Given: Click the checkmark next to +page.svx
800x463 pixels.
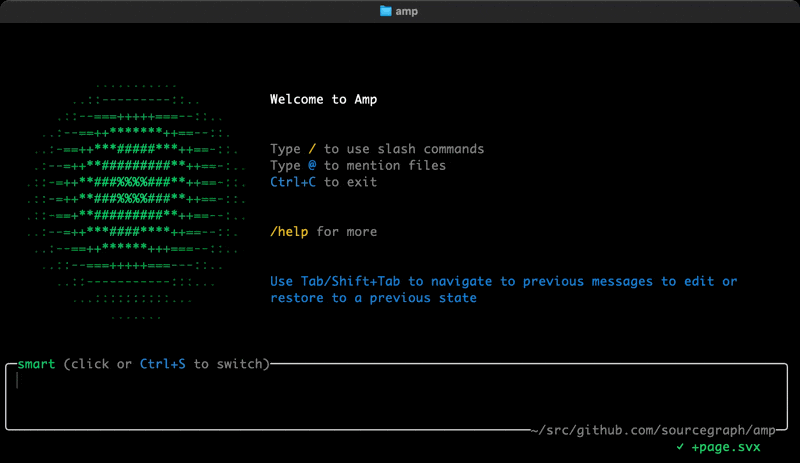Looking at the screenshot, I should 680,447.
